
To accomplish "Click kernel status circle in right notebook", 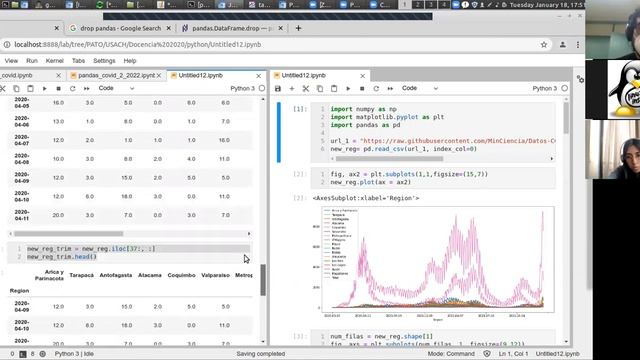I will pos(564,88).
